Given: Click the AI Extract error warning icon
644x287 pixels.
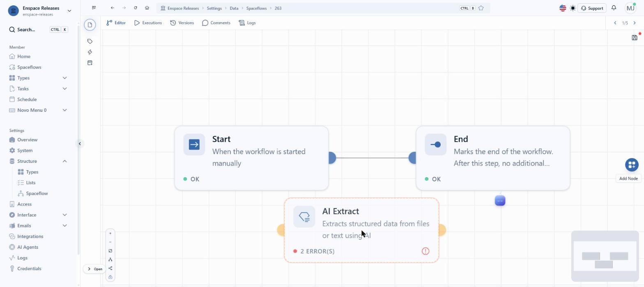Looking at the screenshot, I should click(425, 251).
